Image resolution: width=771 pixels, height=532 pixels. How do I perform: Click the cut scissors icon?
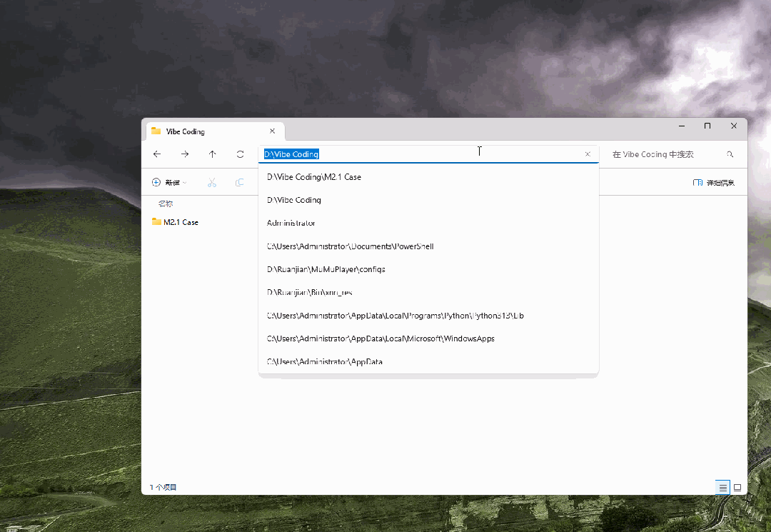pos(212,183)
